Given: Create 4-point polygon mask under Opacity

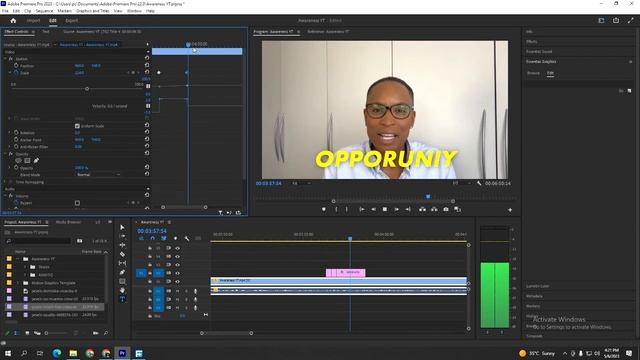Looking at the screenshot, I should 27,160.
